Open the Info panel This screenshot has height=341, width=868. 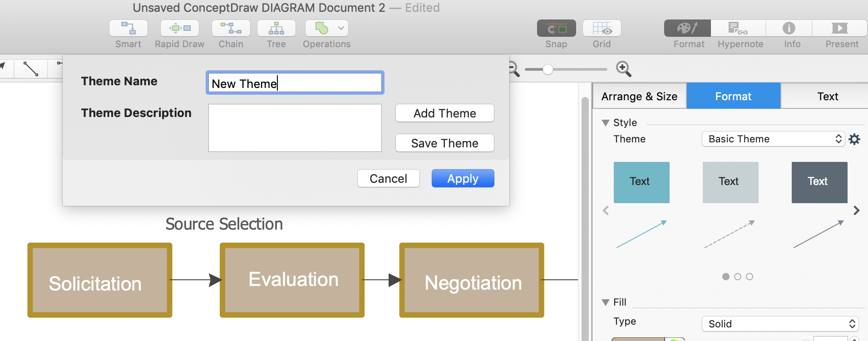tap(789, 29)
